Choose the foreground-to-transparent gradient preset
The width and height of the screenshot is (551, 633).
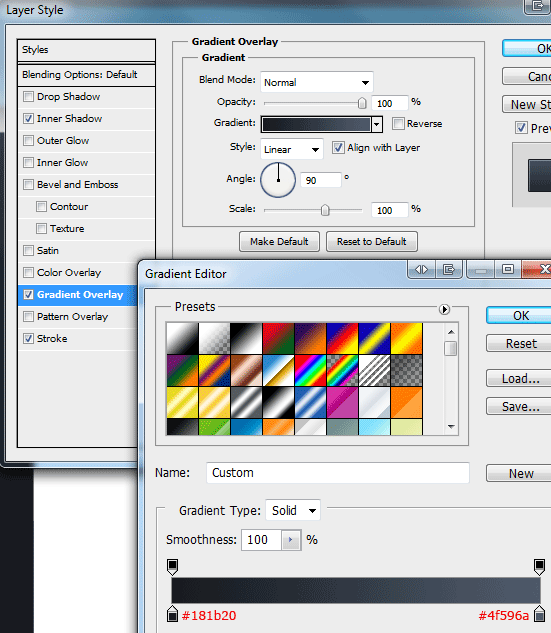click(214, 338)
